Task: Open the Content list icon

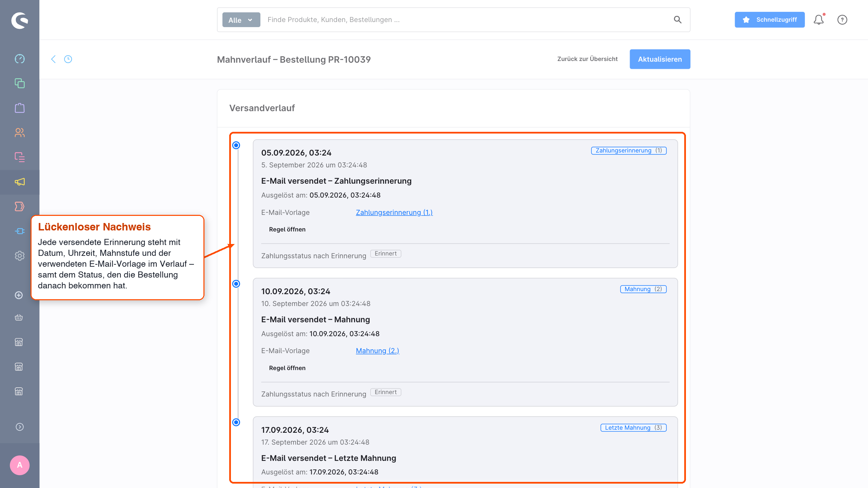Action: pos(20,157)
